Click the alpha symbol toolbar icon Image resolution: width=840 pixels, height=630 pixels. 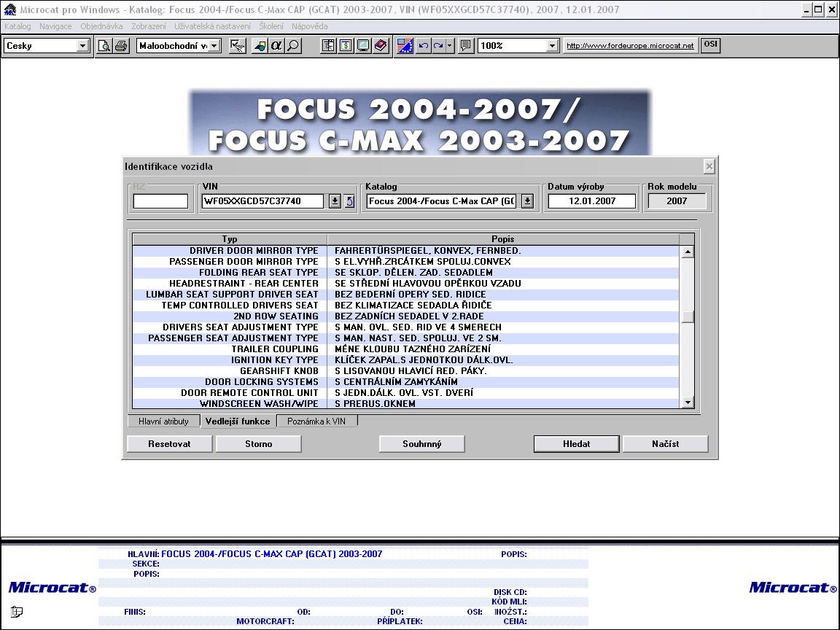point(276,46)
